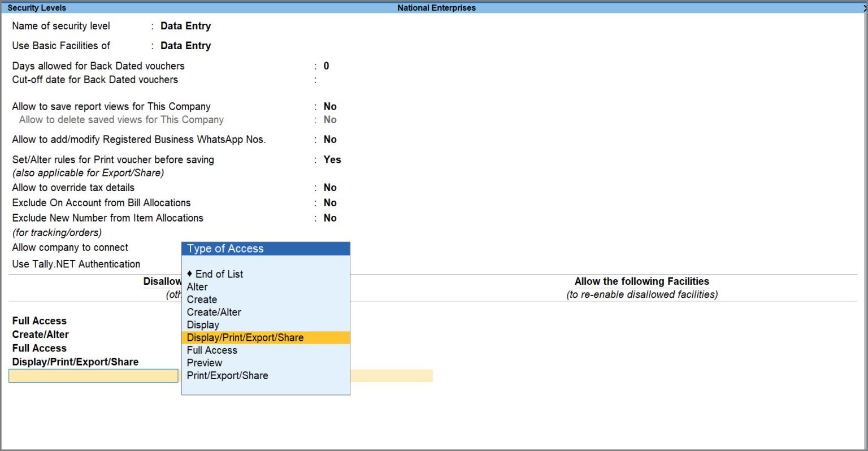Toggle "Exclude On Account from Bill Allocations"
868x451 pixels.
(x=330, y=202)
